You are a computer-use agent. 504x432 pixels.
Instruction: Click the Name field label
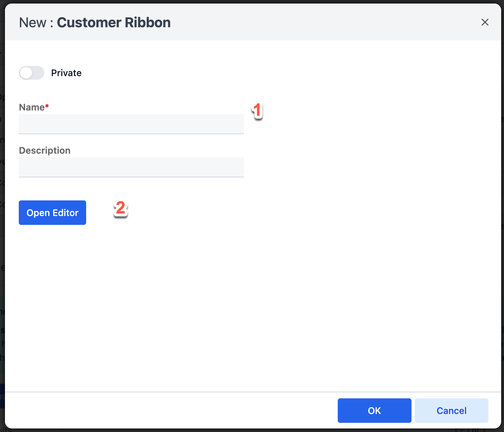(x=32, y=107)
